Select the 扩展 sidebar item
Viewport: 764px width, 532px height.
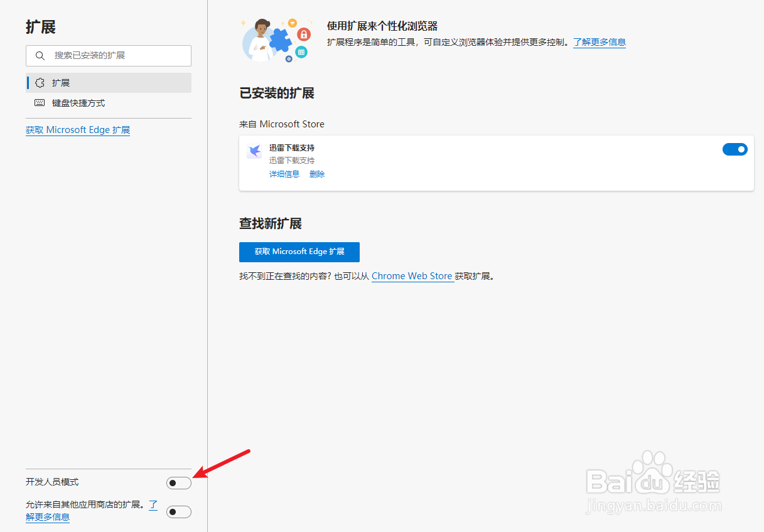(x=109, y=83)
